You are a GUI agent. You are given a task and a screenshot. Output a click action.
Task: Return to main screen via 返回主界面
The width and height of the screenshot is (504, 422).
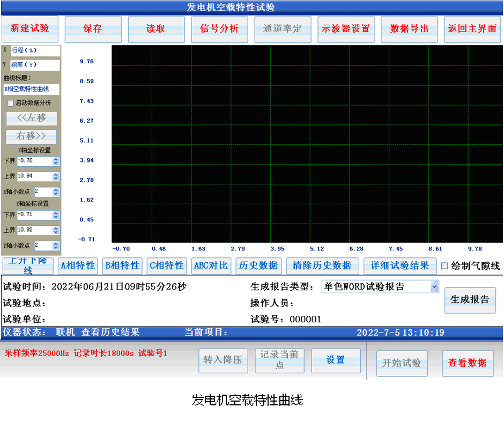coord(472,29)
